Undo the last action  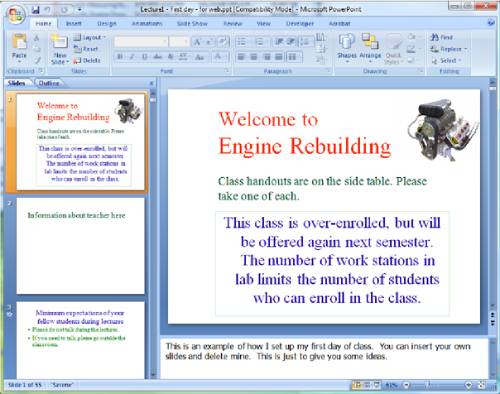pos(48,10)
